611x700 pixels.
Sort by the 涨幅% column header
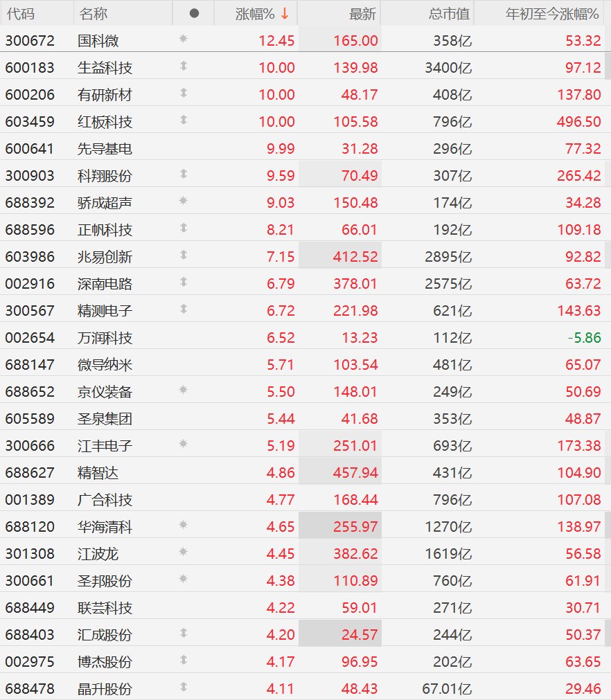pyautogui.click(x=255, y=14)
